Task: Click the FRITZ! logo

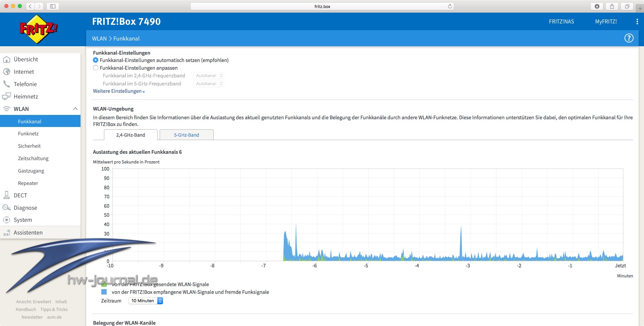Action: pos(39,29)
